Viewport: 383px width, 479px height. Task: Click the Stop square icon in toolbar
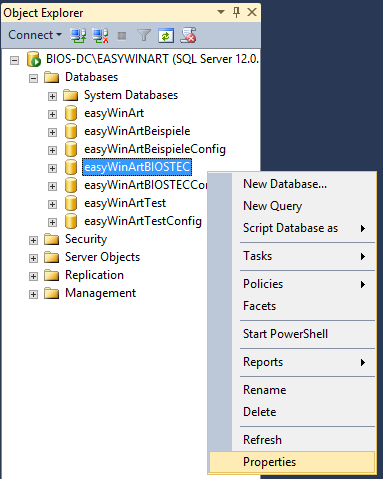pyautogui.click(x=122, y=36)
